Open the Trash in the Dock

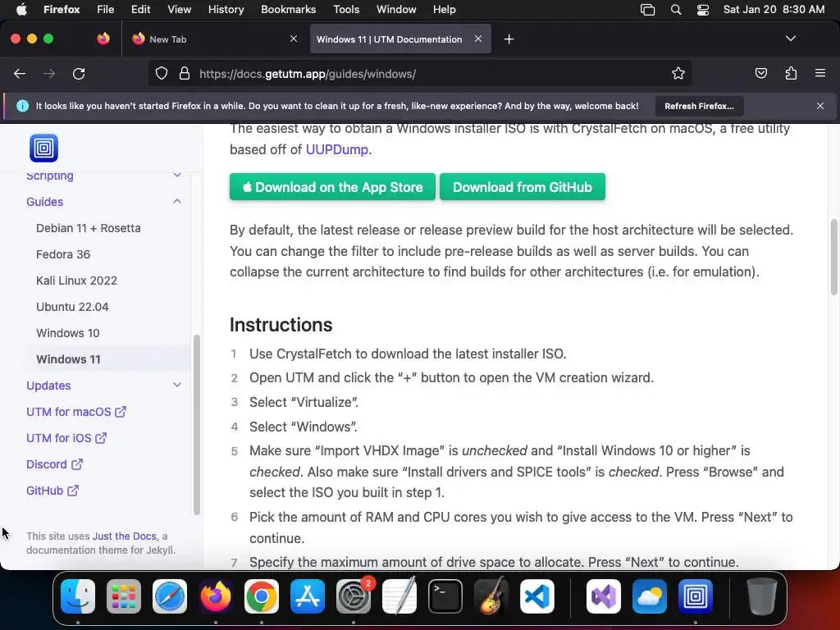(761, 596)
